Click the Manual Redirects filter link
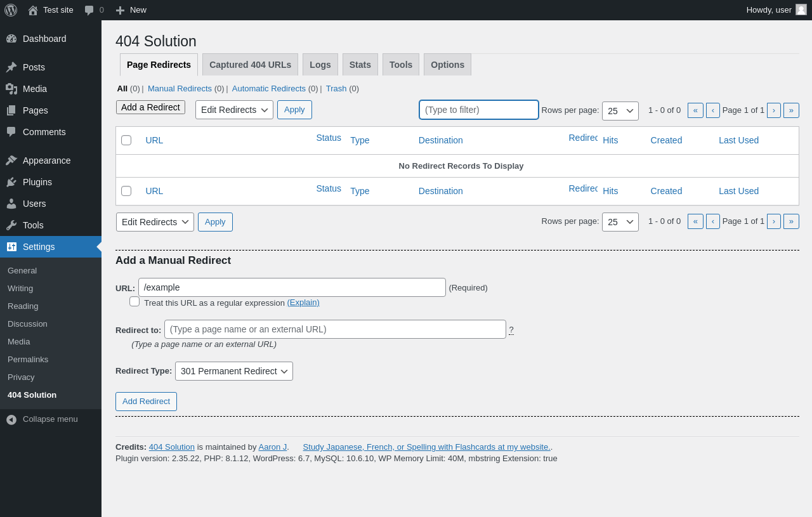 (x=180, y=89)
